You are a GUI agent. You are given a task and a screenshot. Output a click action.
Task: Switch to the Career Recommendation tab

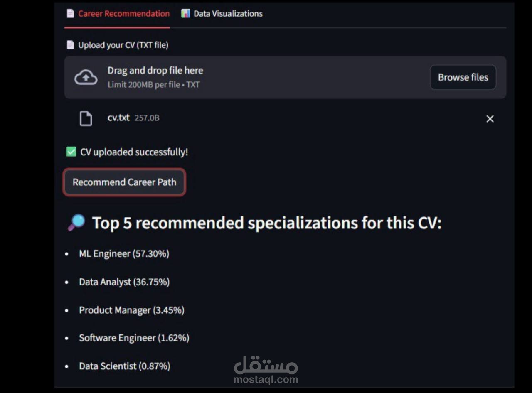[118, 14]
